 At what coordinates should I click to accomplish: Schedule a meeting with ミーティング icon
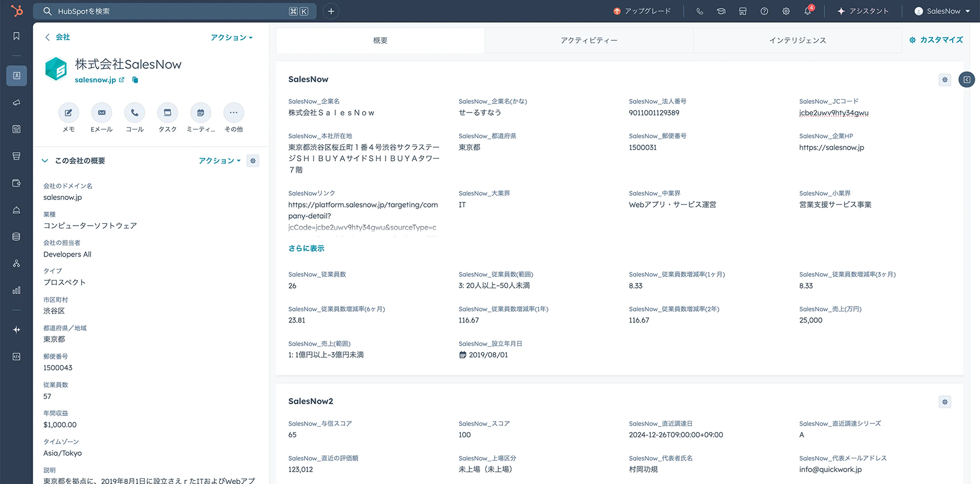(201, 113)
